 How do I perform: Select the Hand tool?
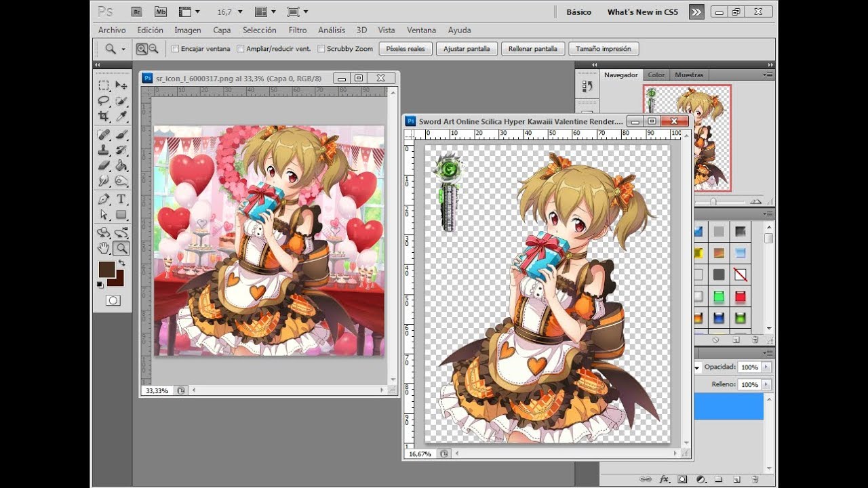coord(104,248)
